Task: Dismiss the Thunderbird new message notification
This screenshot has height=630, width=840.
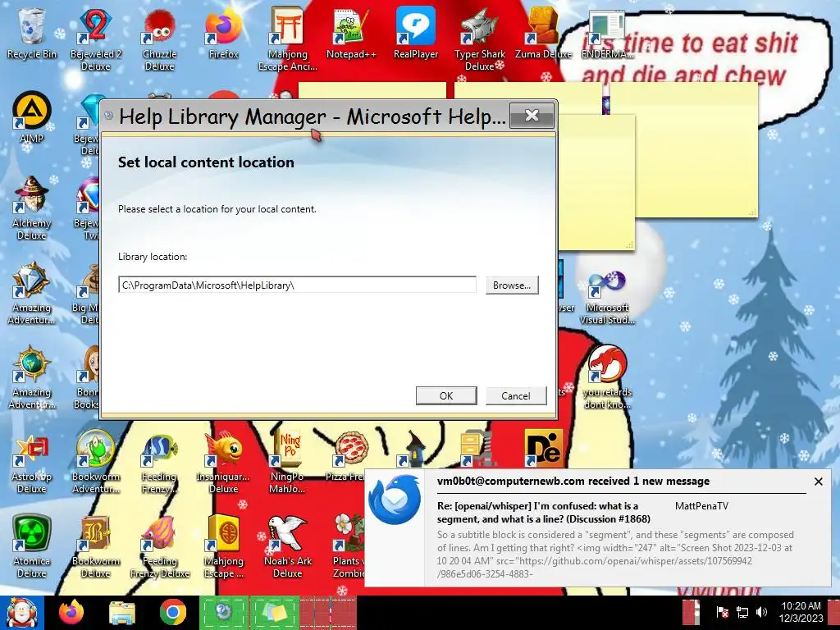Action: pyautogui.click(x=818, y=482)
